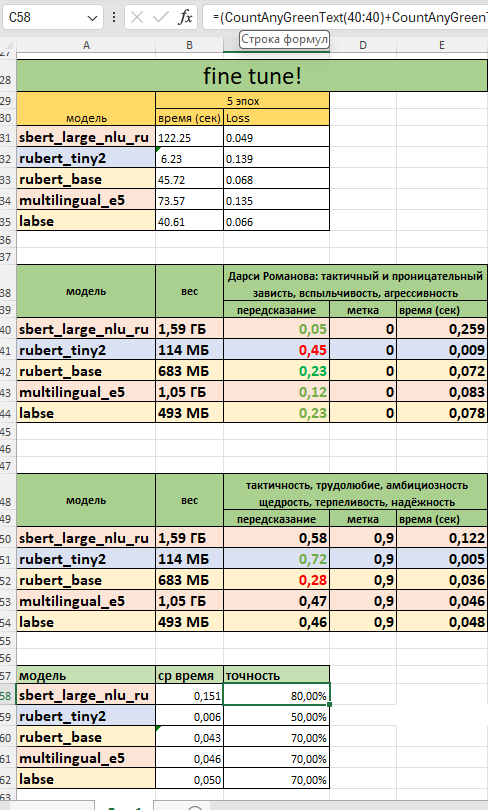The width and height of the screenshot is (488, 810).
Task: Select weight cell 1,59 ГБ in row 40
Action: click(x=190, y=329)
